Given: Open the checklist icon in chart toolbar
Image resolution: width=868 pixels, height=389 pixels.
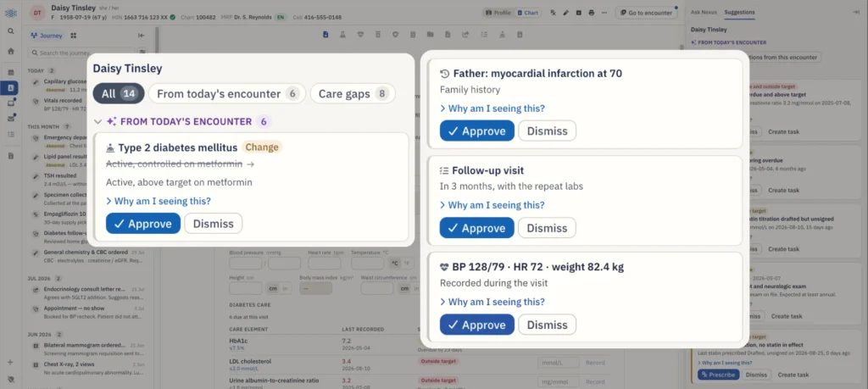Looking at the screenshot, I should coord(484,34).
